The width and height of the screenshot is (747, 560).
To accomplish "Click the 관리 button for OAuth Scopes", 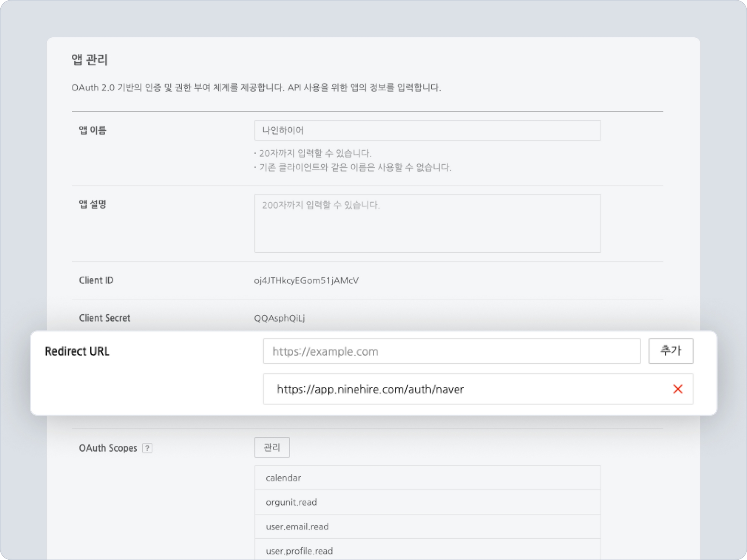I will 272,447.
